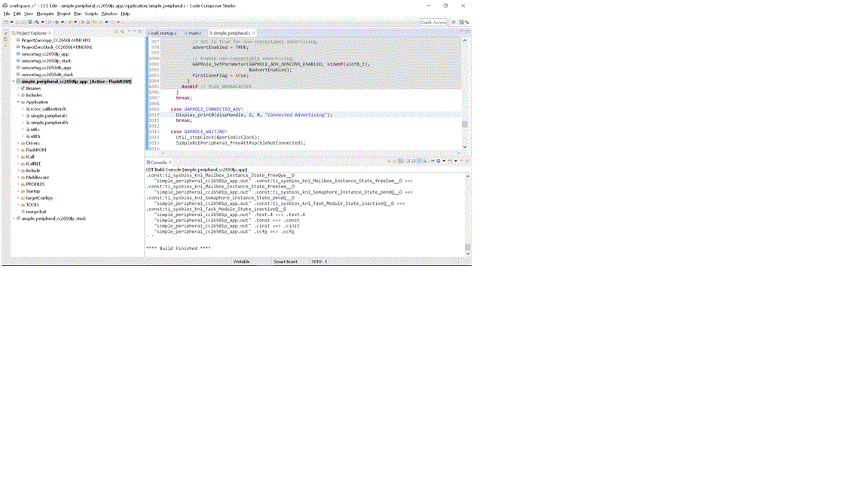The image size is (868, 488).
Task: Open the File menu
Action: (7, 14)
